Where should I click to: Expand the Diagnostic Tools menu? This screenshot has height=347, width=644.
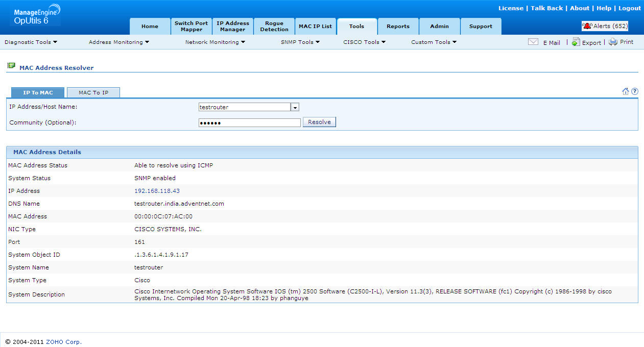point(31,42)
